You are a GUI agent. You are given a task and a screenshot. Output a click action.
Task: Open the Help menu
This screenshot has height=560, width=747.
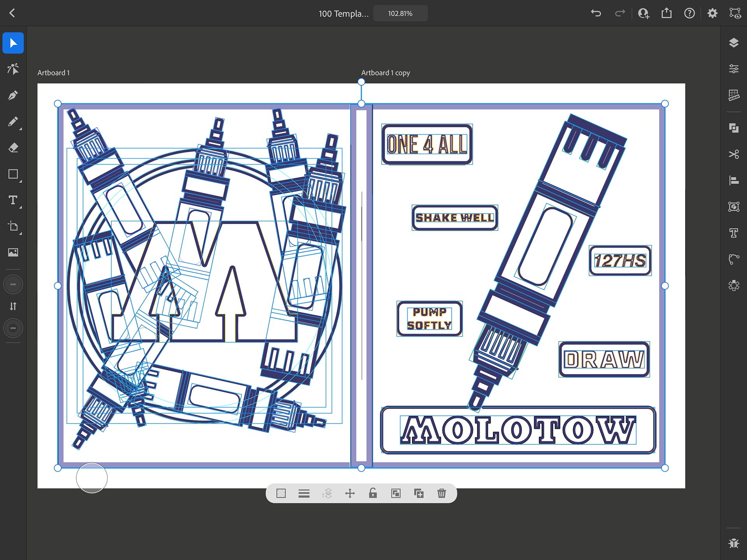point(689,13)
